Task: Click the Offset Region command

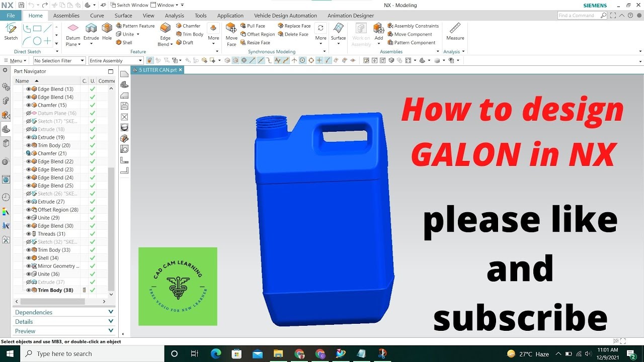Action: [x=258, y=34]
